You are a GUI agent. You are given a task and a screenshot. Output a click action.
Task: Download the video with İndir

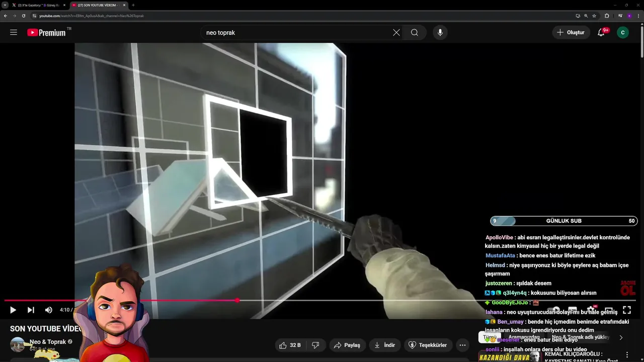click(385, 345)
